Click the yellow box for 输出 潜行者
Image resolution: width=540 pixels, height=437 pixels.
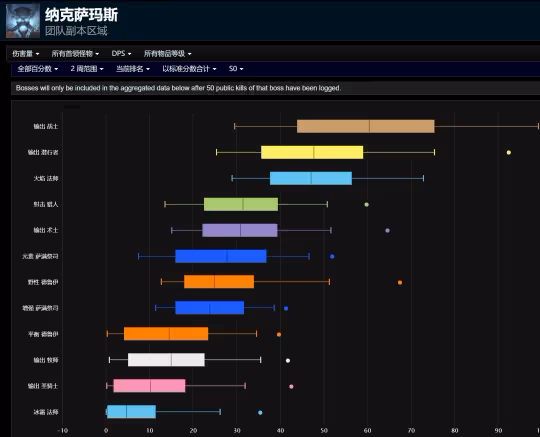[x=312, y=153]
